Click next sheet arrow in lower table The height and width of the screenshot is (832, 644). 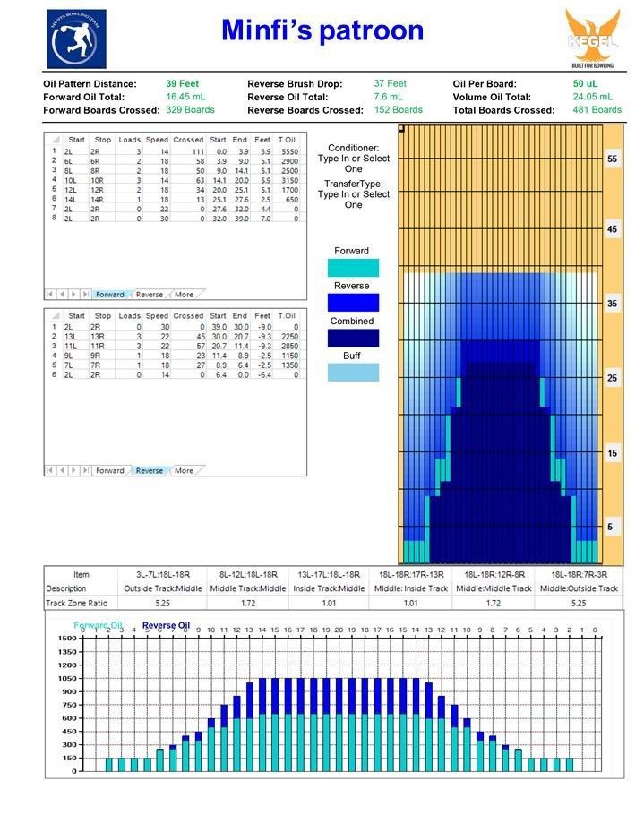click(73, 470)
